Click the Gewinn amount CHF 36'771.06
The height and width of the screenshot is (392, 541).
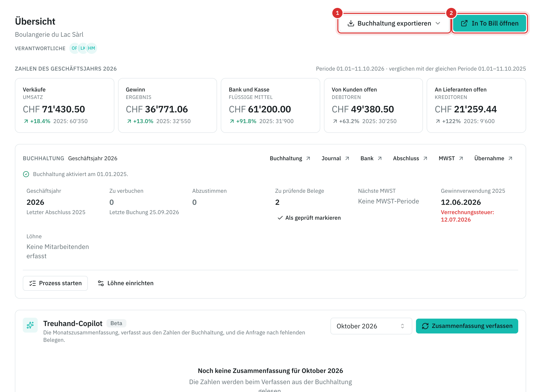(x=157, y=109)
